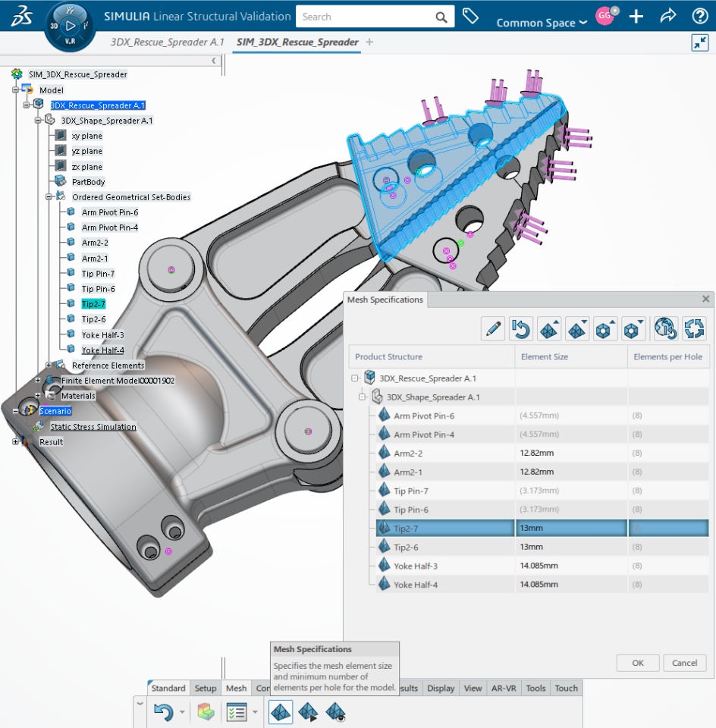716x728 pixels.
Task: Click the tag icon in top bar
Action: (x=470, y=16)
